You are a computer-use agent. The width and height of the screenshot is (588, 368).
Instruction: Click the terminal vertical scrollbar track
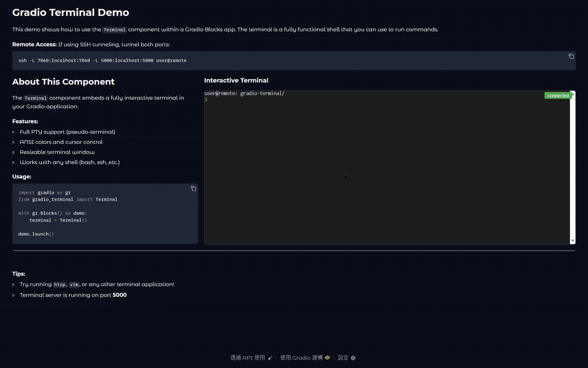[x=573, y=167]
